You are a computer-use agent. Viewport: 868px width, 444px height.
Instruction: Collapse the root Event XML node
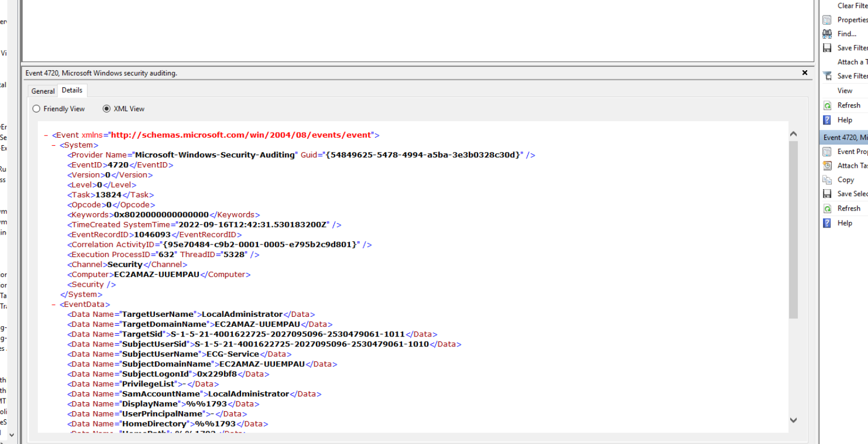click(x=46, y=135)
